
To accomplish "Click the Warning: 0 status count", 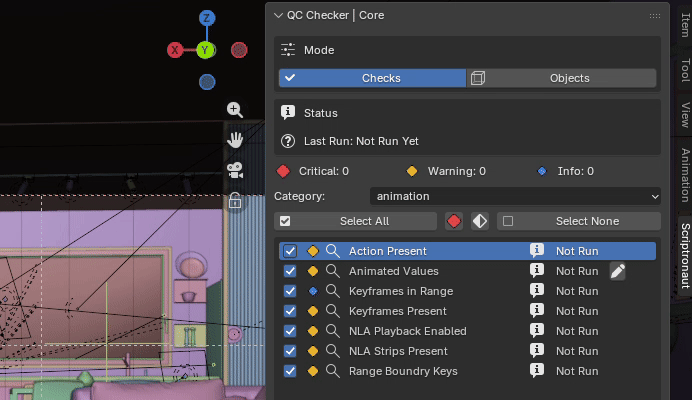I will point(456,171).
